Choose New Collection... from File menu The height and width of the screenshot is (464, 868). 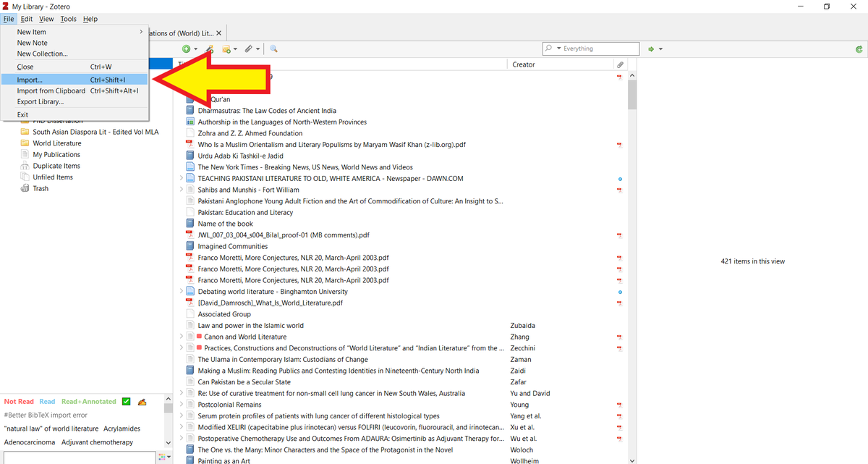pos(75,54)
